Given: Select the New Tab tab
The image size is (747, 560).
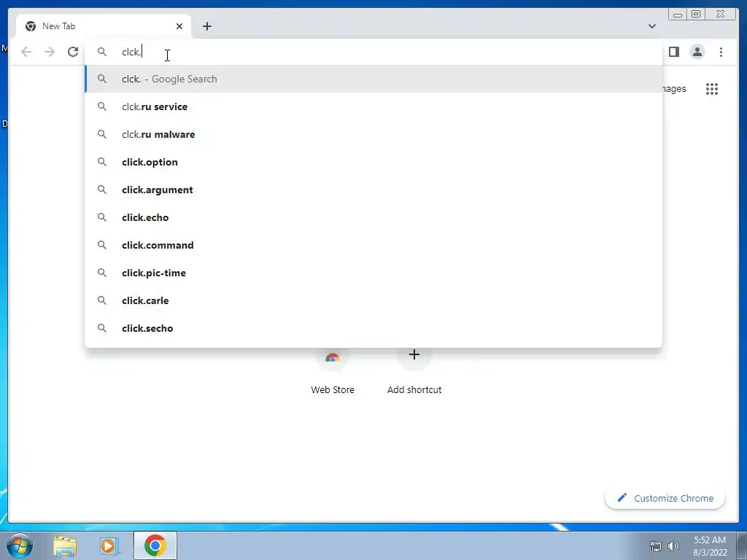Looking at the screenshot, I should (x=104, y=26).
